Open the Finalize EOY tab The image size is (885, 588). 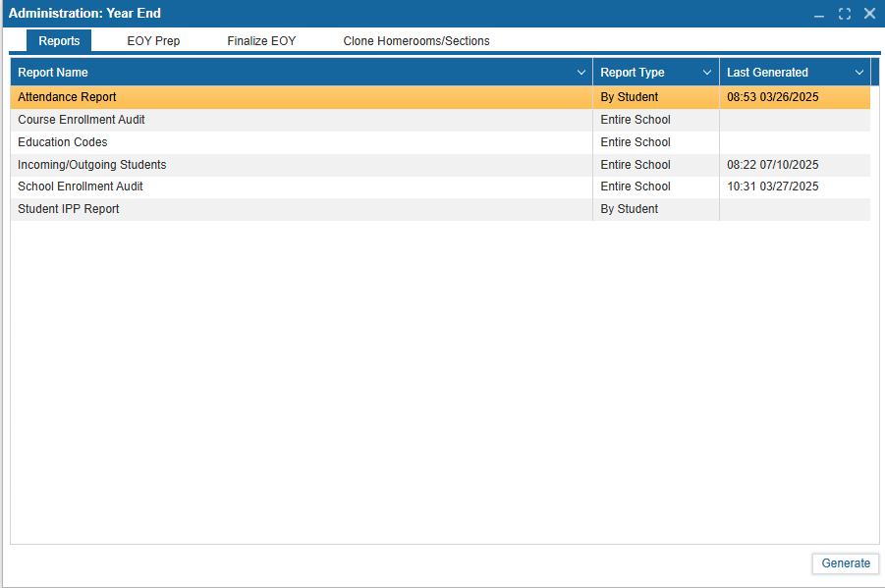coord(261,41)
